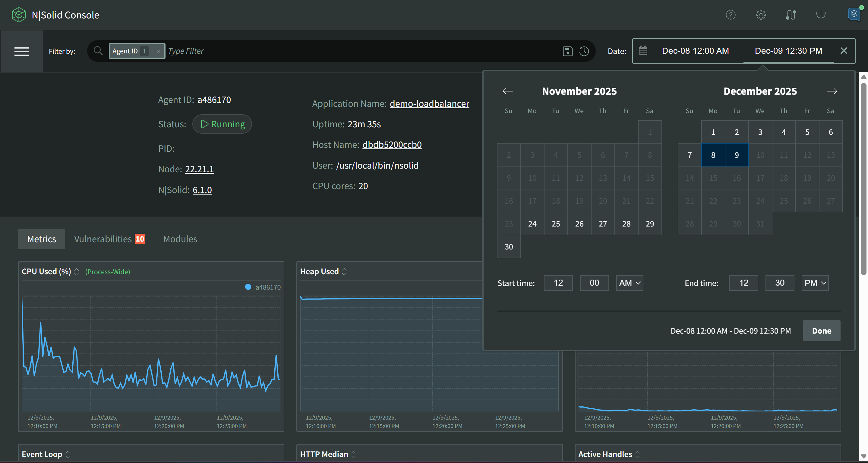Open the hamburger navigation menu
This screenshot has height=463, width=868.
22,51
